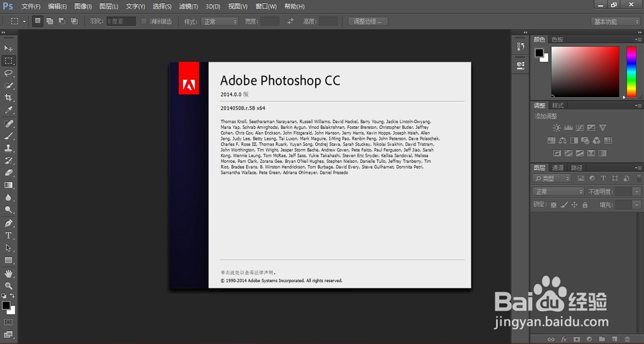Add a Color Balance adjustment

click(563, 140)
